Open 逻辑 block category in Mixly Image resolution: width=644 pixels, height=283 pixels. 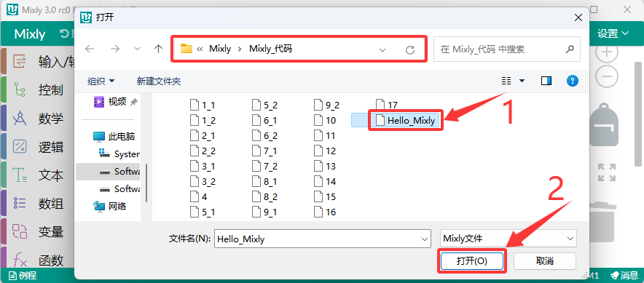click(38, 147)
